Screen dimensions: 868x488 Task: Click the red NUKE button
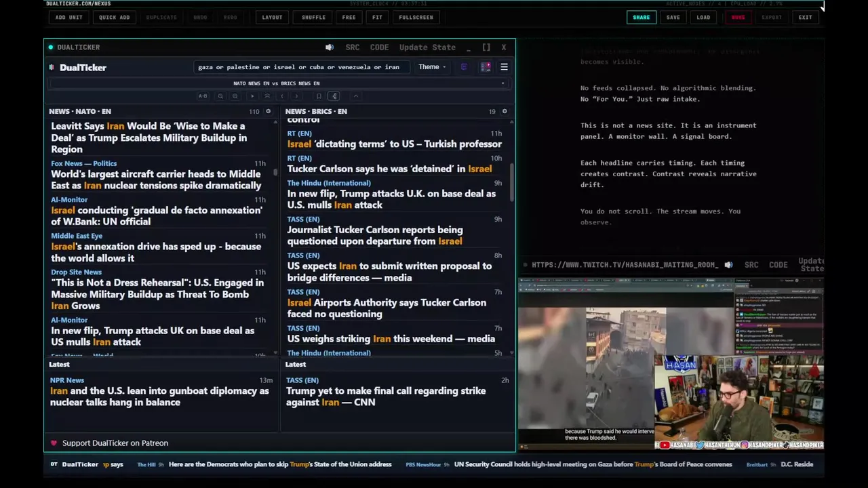click(738, 18)
